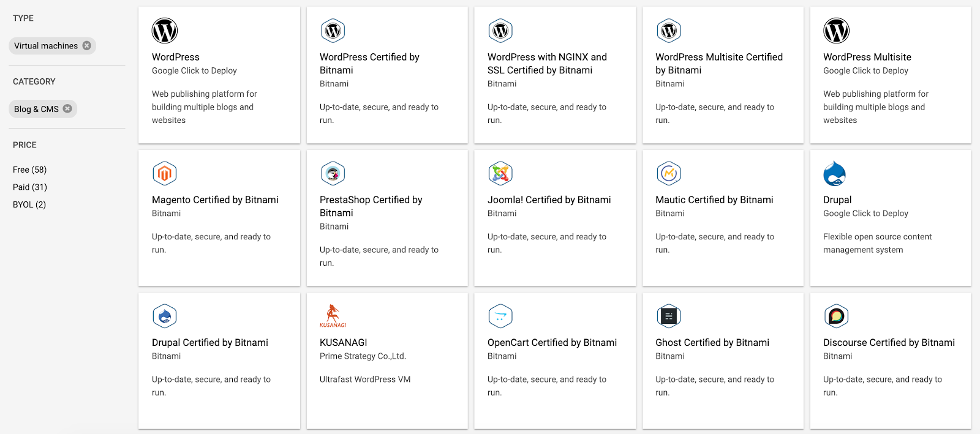Image resolution: width=980 pixels, height=434 pixels.
Task: Open Magento Certified by Bitnami title
Action: click(x=215, y=200)
